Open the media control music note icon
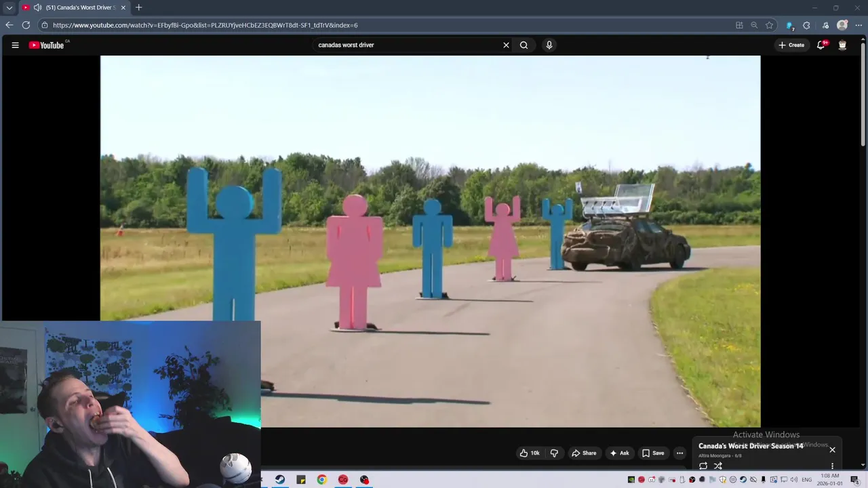This screenshot has height=488, width=868. 825,25
